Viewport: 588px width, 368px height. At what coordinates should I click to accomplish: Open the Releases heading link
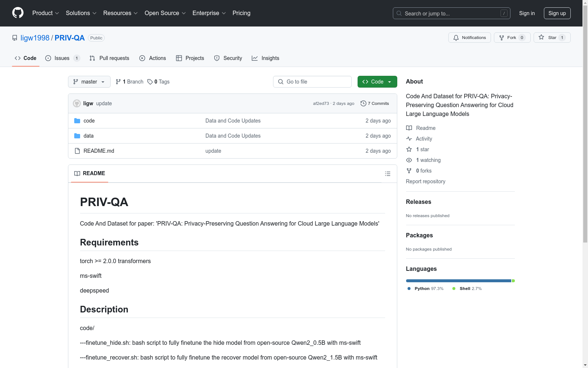point(419,202)
